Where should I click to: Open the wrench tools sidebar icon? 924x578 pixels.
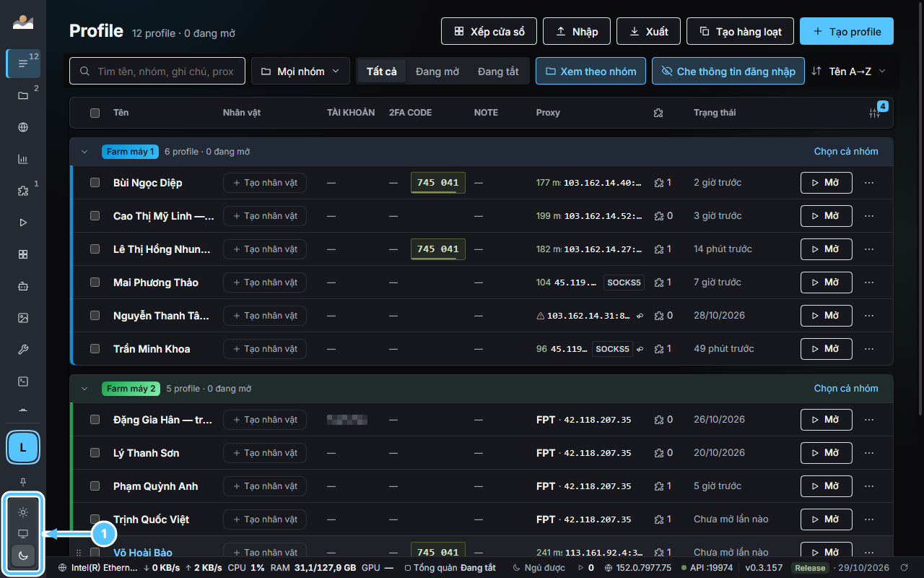pyautogui.click(x=23, y=350)
